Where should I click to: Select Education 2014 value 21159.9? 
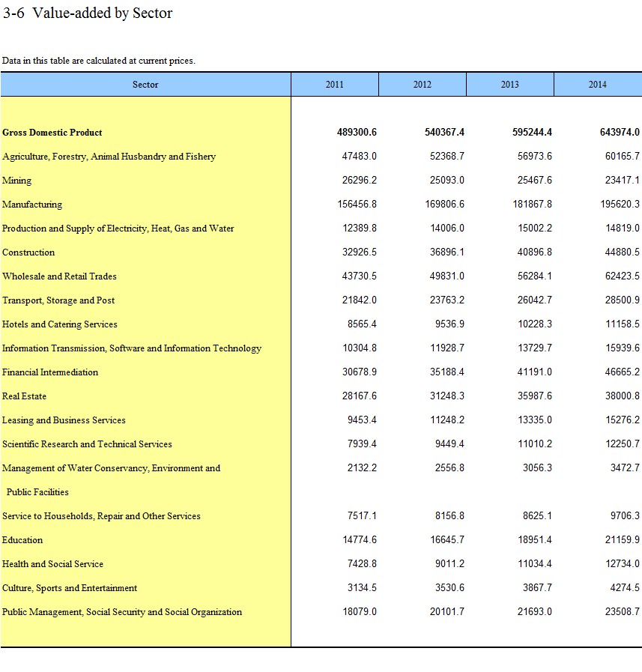[x=622, y=540]
